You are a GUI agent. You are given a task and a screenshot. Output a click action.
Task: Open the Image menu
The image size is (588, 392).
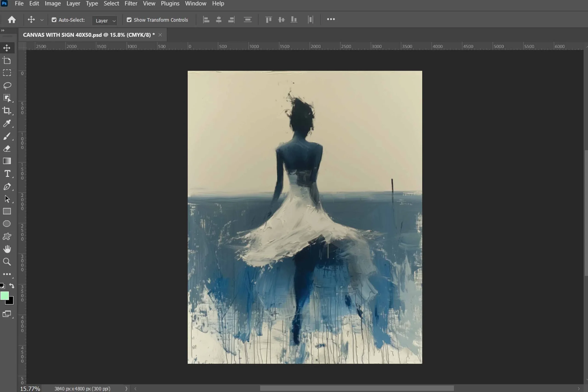pos(53,3)
